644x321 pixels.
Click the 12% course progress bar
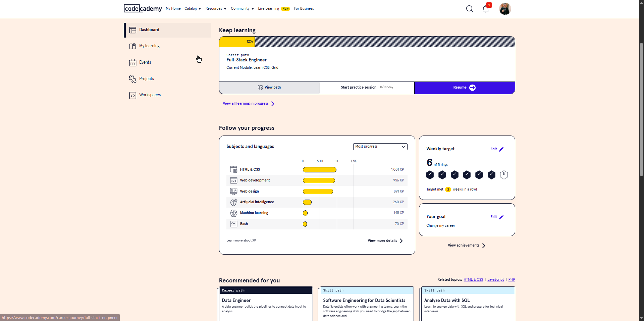pyautogui.click(x=367, y=42)
